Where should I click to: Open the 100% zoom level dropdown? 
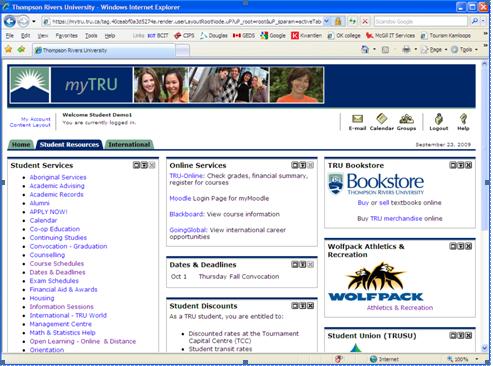476,359
